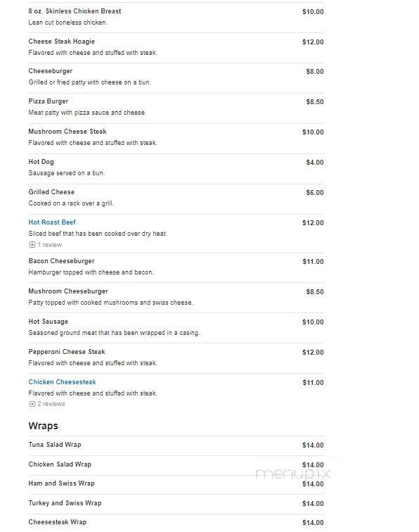Open the 2 reviews link
The width and height of the screenshot is (419, 532).
click(51, 404)
